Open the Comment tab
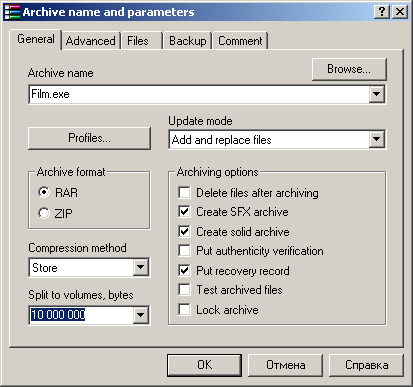 click(240, 41)
